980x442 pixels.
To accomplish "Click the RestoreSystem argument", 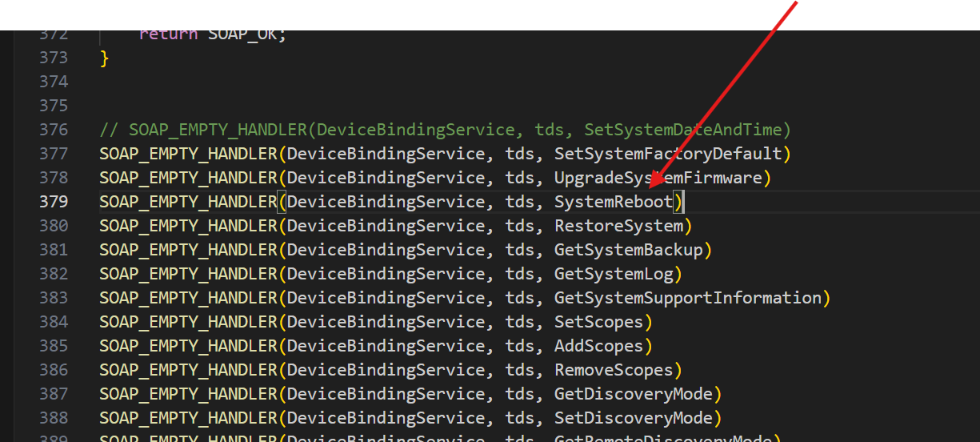I will tap(618, 226).
